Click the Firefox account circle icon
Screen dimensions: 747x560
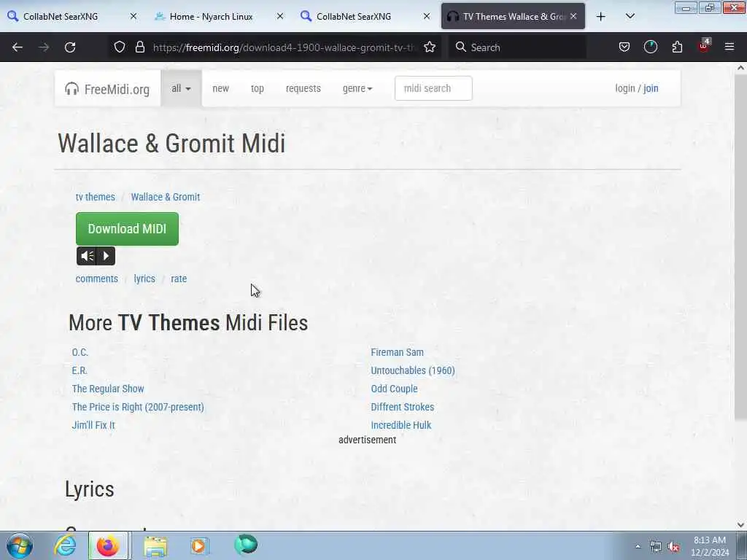(650, 47)
